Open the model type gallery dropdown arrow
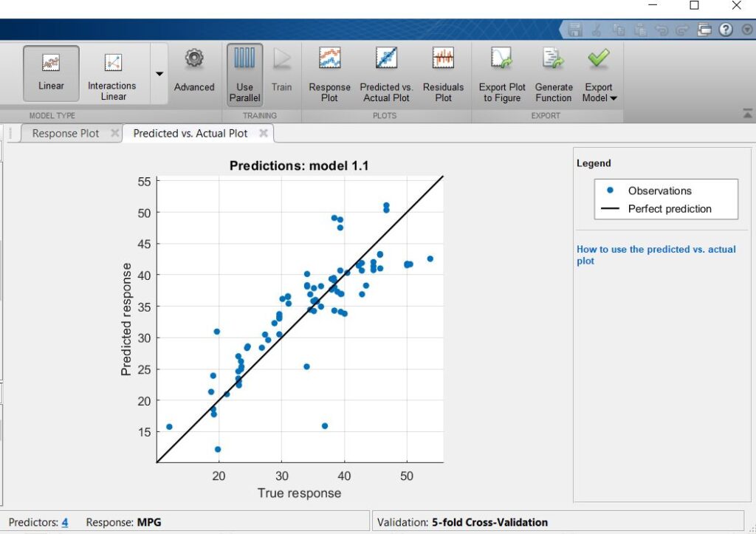Viewport: 756px width, 534px height. (x=159, y=74)
